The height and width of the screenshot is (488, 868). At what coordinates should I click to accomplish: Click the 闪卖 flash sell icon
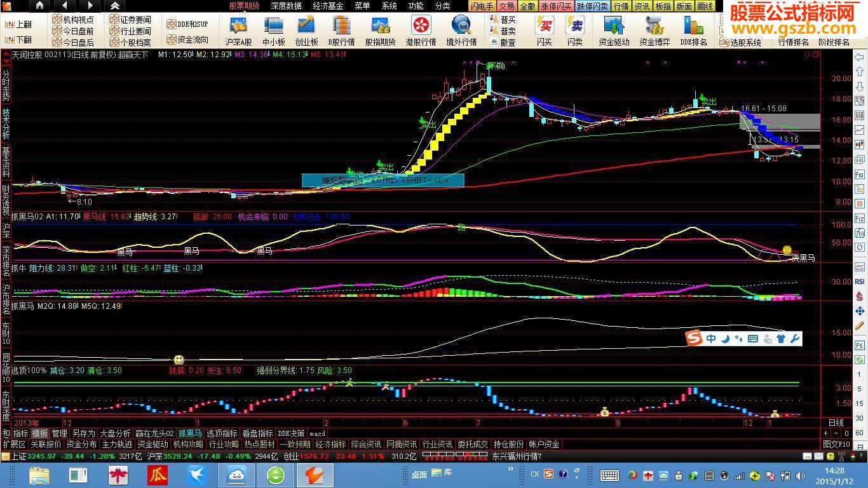pos(575,31)
